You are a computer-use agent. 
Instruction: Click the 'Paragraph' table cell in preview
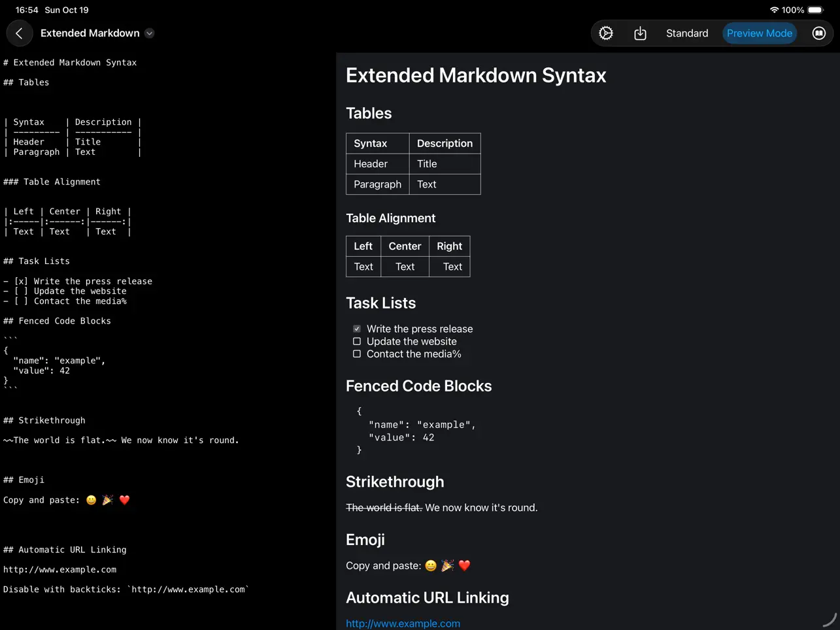pyautogui.click(x=377, y=184)
